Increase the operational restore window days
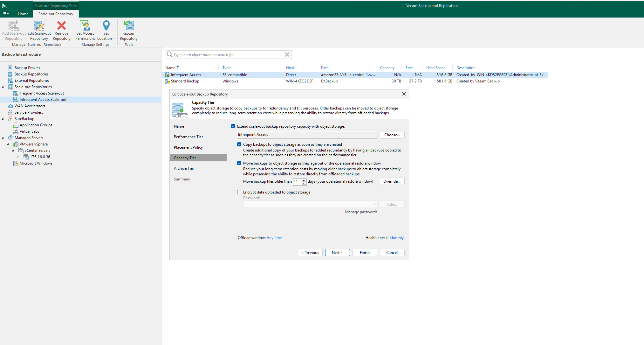Image resolution: width=644 pixels, height=345 pixels. (x=304, y=180)
